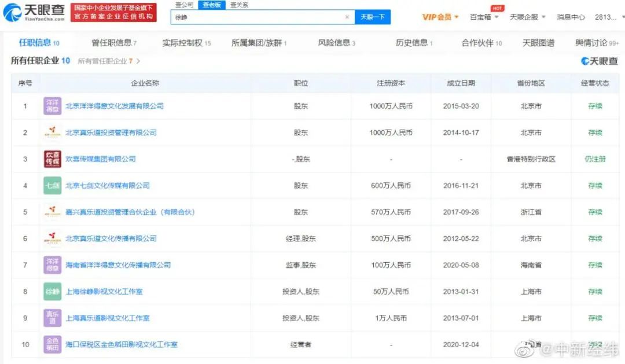Open the 海南省洋洋得意文化传播有限公司 link

tap(118, 265)
